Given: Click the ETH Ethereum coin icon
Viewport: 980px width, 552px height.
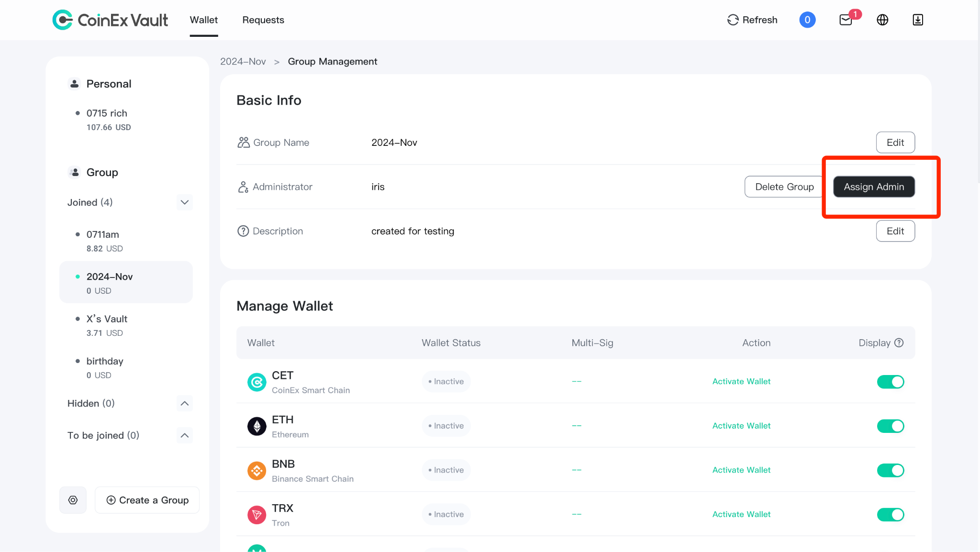Looking at the screenshot, I should point(257,426).
